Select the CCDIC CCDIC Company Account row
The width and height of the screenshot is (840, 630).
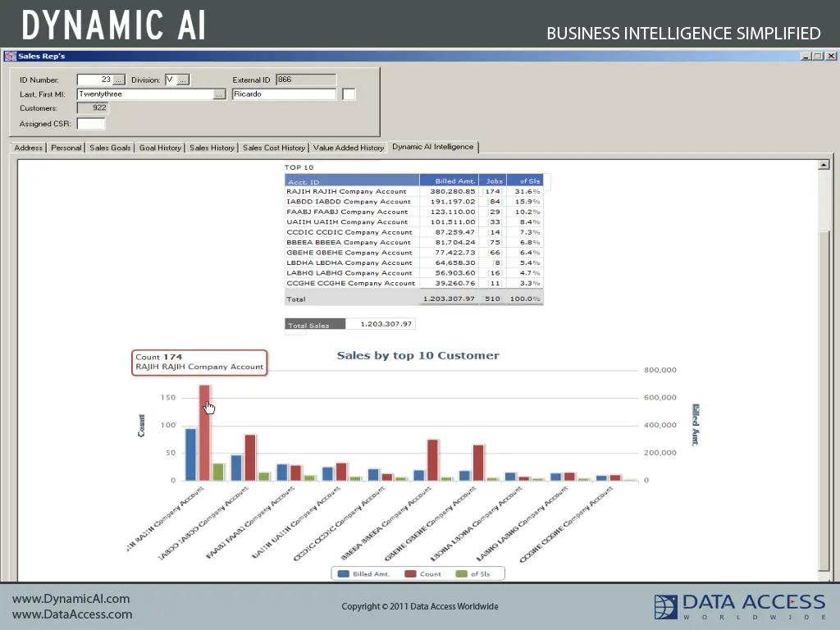click(413, 232)
